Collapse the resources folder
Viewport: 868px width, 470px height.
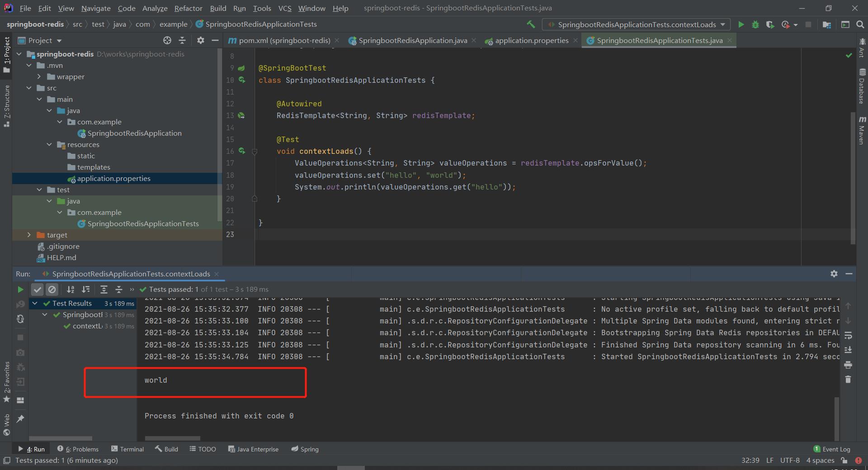49,144
